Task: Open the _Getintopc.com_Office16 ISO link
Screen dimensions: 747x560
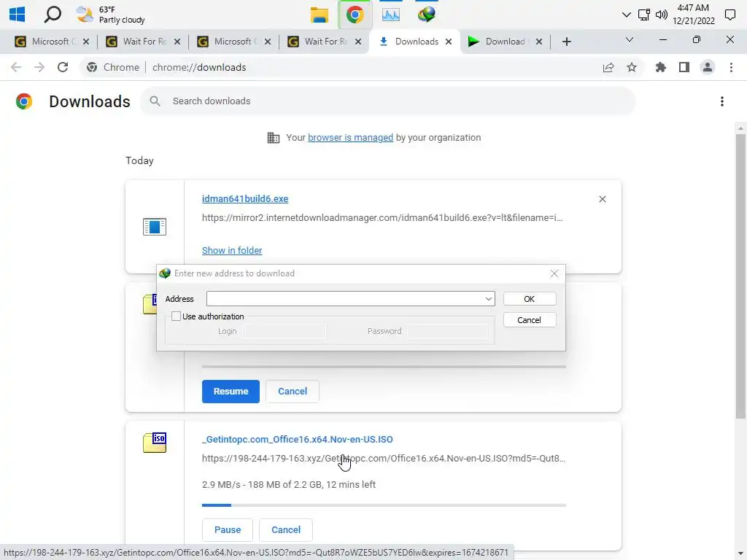Action: click(298, 439)
